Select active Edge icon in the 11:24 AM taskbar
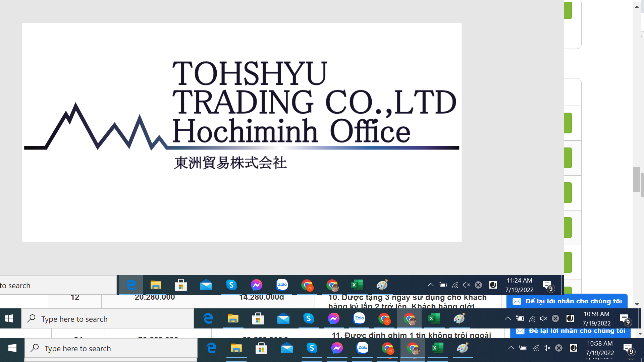 [x=131, y=285]
